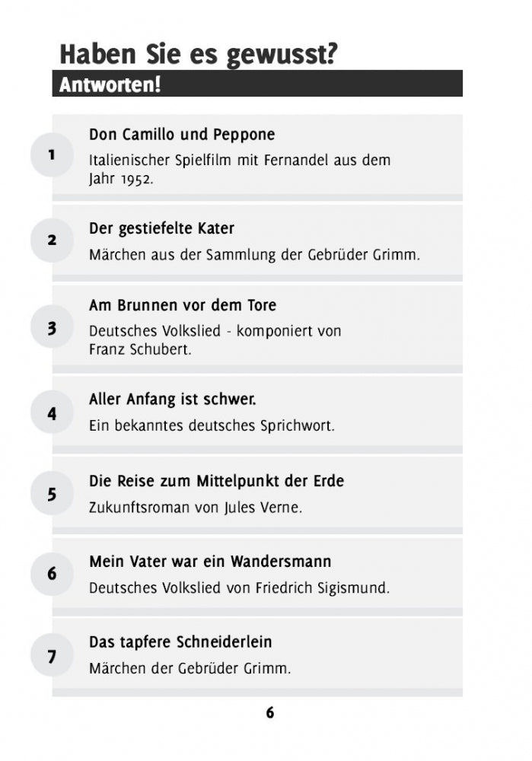The height and width of the screenshot is (761, 532).
Task: Click the number 7 circle badge
Action: 52,656
